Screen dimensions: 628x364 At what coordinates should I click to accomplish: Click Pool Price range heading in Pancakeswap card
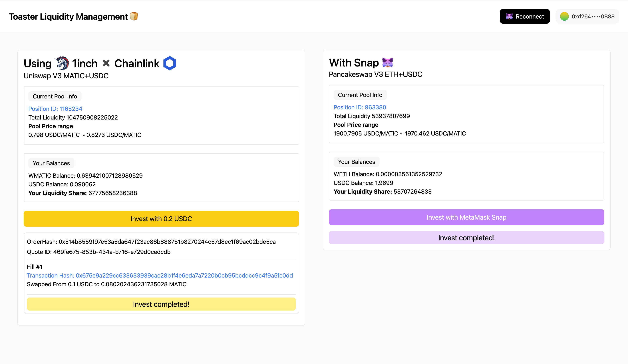(356, 125)
